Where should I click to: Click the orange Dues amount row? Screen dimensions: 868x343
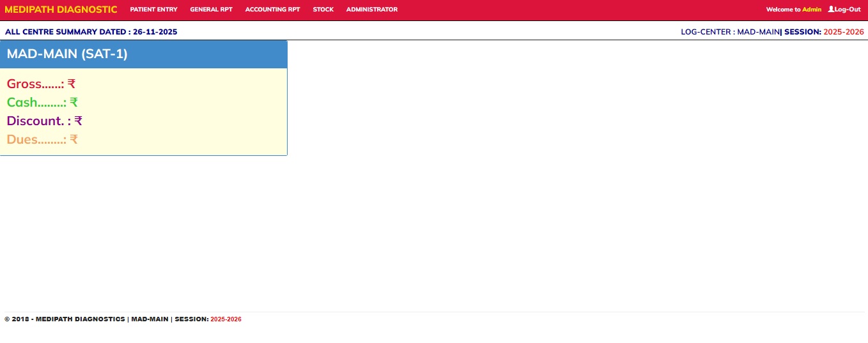pos(42,139)
